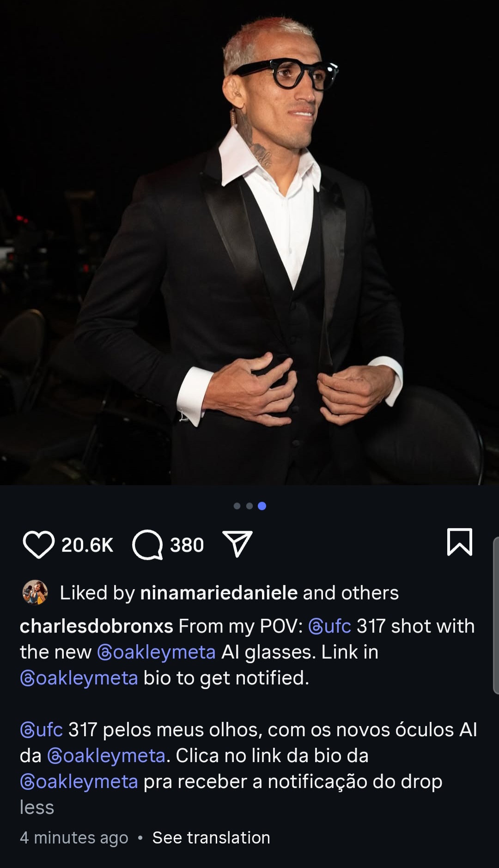Like the post with heart icon
This screenshot has width=499, height=868.
pyautogui.click(x=38, y=545)
